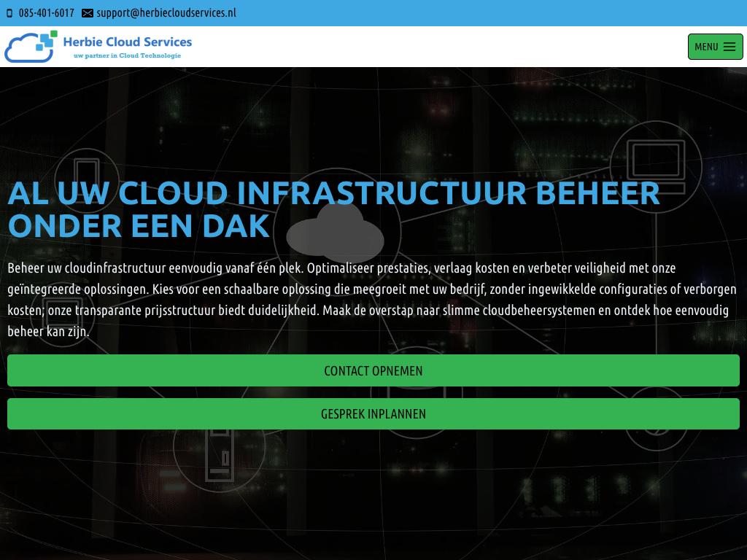Image resolution: width=747 pixels, height=560 pixels.
Task: Click the monitor graphic at upper right
Action: pyautogui.click(x=656, y=163)
